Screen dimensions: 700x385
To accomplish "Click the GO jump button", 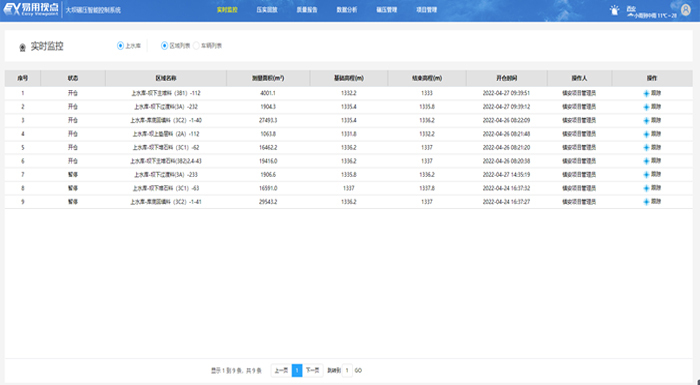I will point(358,371).
